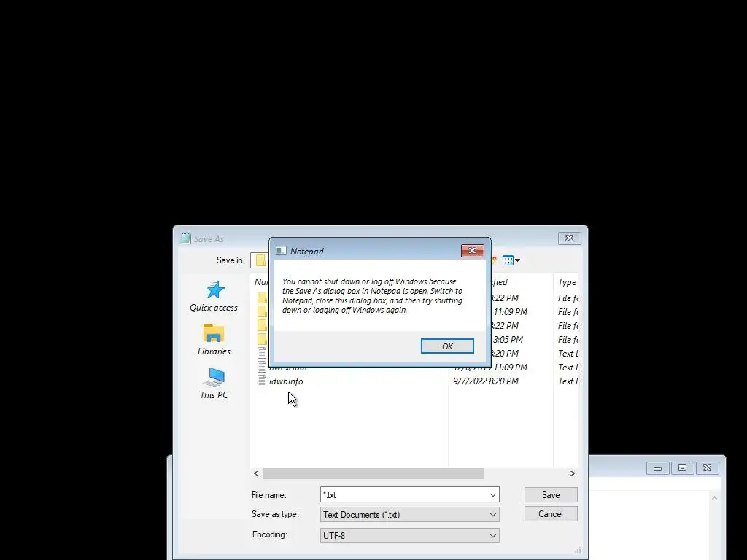The image size is (747, 560).
Task: Click the Cancel button in Save As
Action: pos(551,514)
